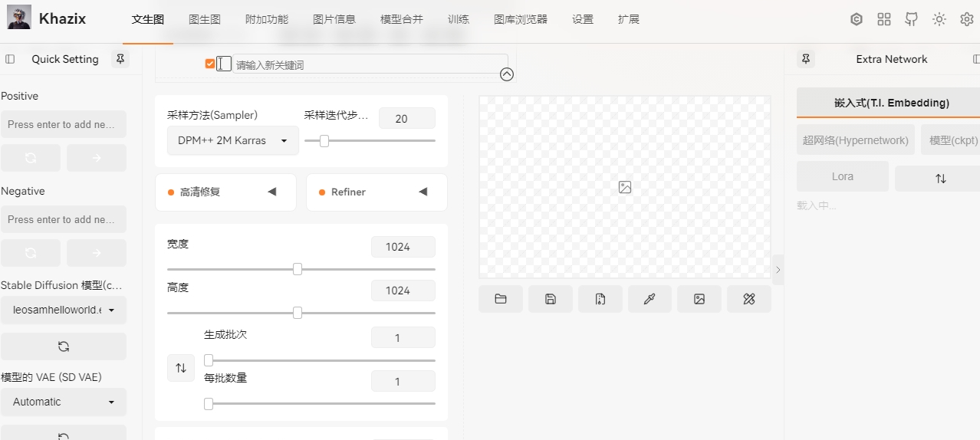Click the 请输入新关键词 keyword input

point(370,64)
